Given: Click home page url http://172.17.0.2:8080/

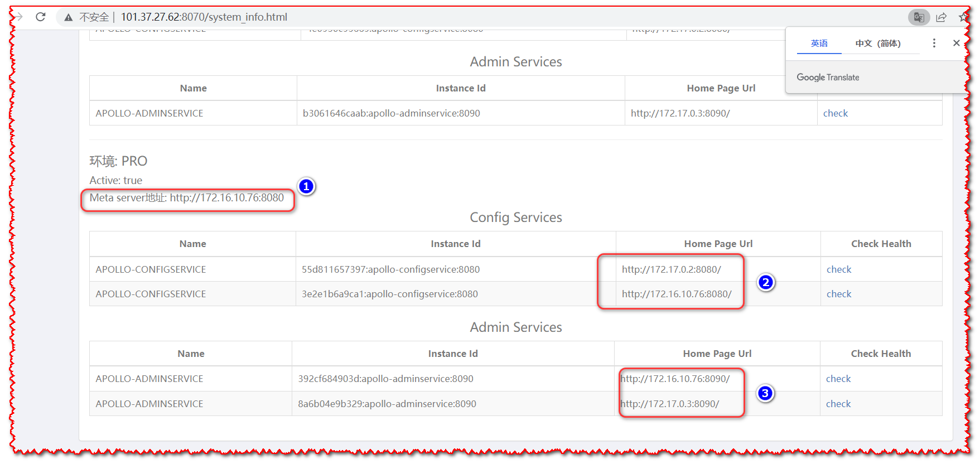Looking at the screenshot, I should 672,269.
